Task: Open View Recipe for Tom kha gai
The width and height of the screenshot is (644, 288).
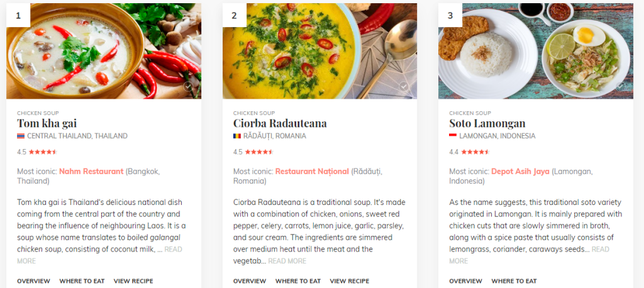Action: click(x=133, y=281)
